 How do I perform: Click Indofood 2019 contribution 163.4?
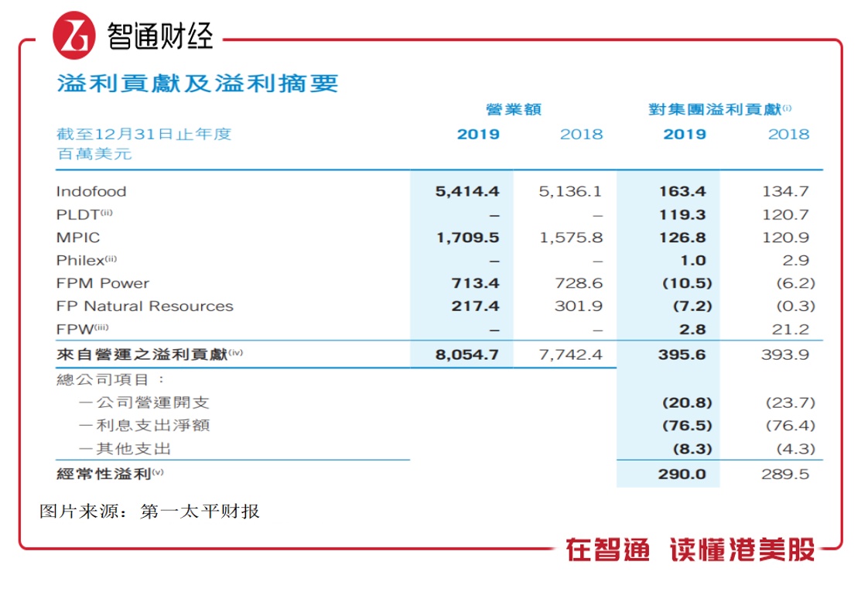pos(682,191)
